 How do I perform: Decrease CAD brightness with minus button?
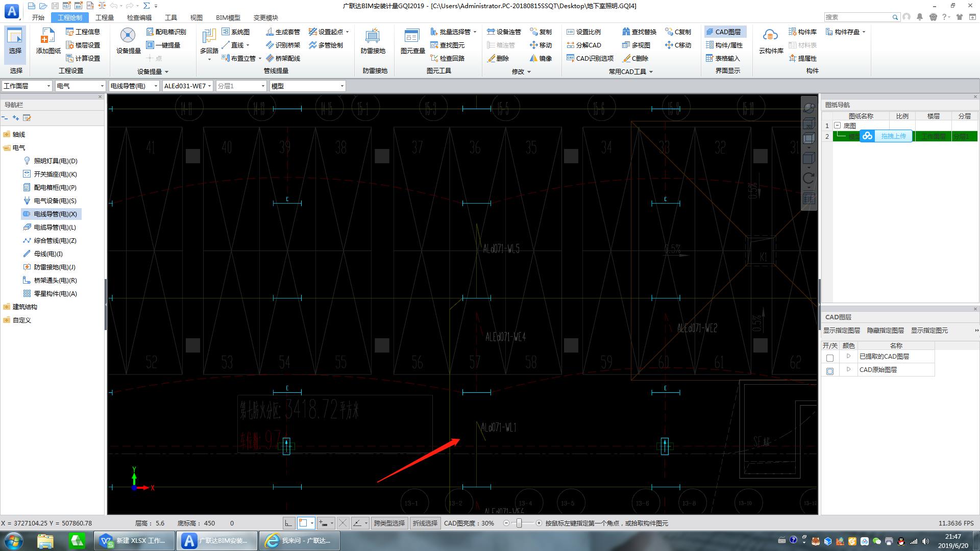point(506,523)
